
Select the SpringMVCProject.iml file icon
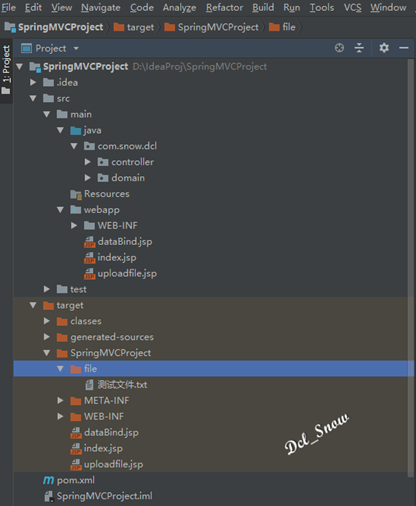tap(49, 496)
